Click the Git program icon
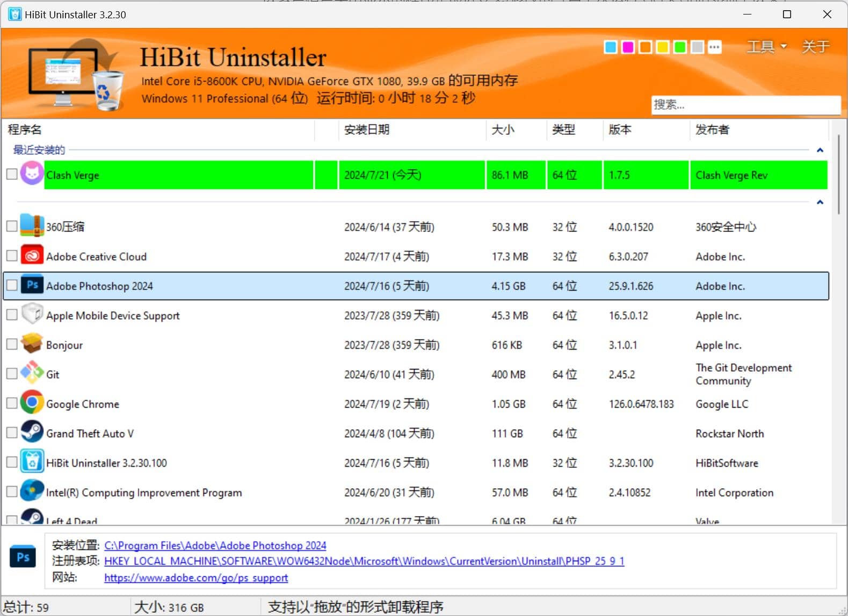 pos(32,373)
